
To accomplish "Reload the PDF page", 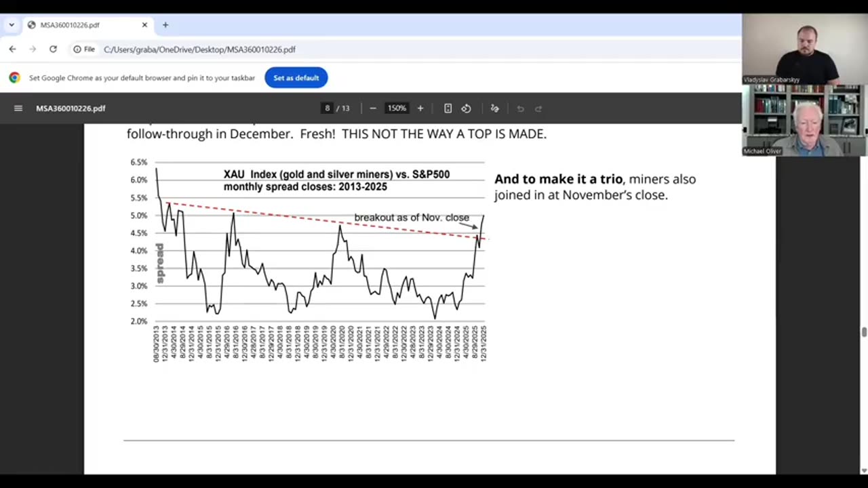I will [x=53, y=49].
